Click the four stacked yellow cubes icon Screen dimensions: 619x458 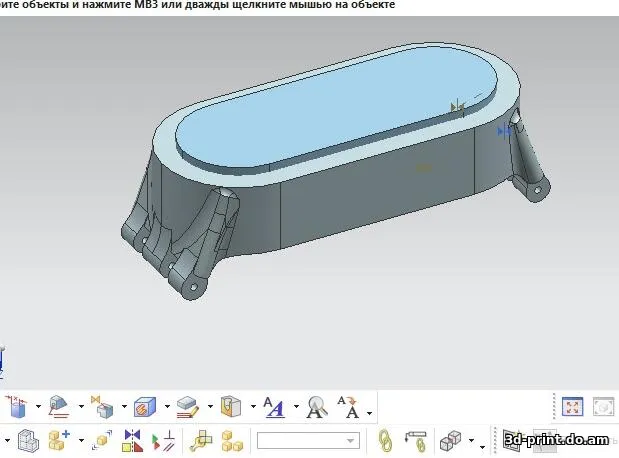(x=233, y=440)
